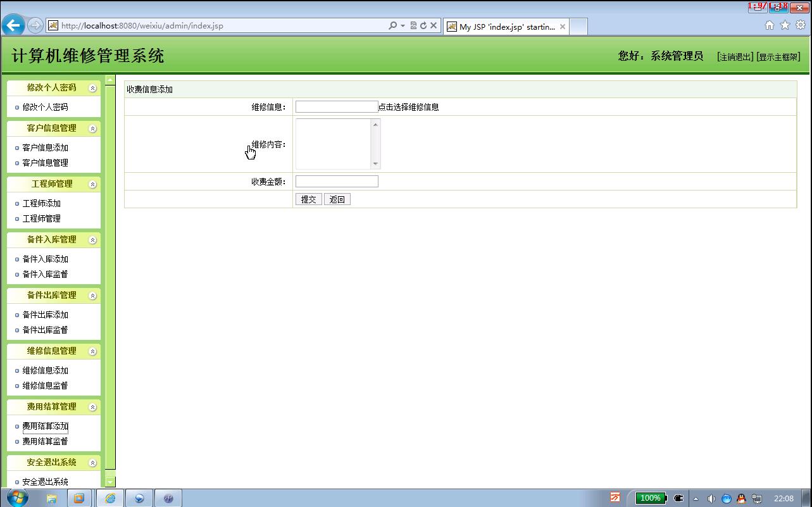812x507 pixels.
Task: Collapse the 备件出库管理 section
Action: pyautogui.click(x=92, y=296)
